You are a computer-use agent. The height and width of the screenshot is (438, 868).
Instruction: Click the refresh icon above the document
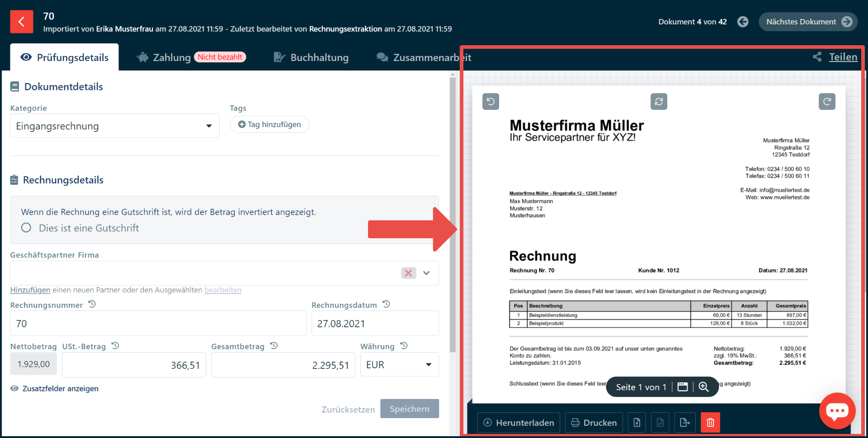click(x=659, y=101)
